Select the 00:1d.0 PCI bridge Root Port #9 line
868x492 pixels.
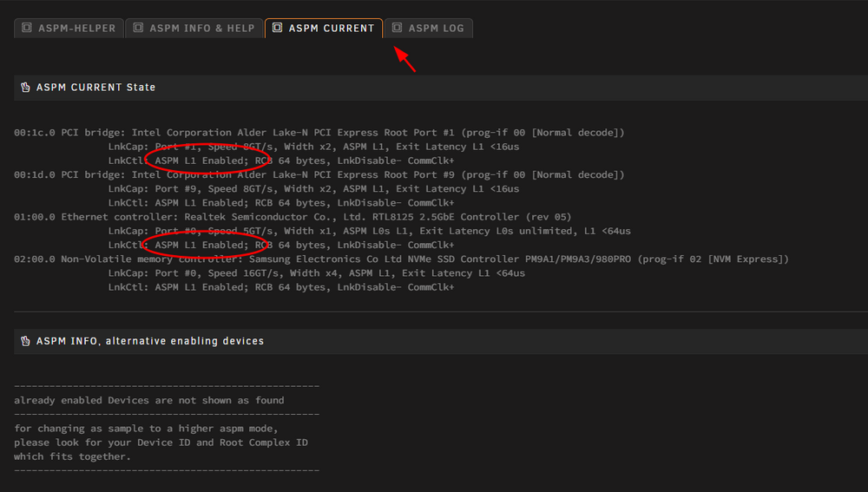click(319, 174)
